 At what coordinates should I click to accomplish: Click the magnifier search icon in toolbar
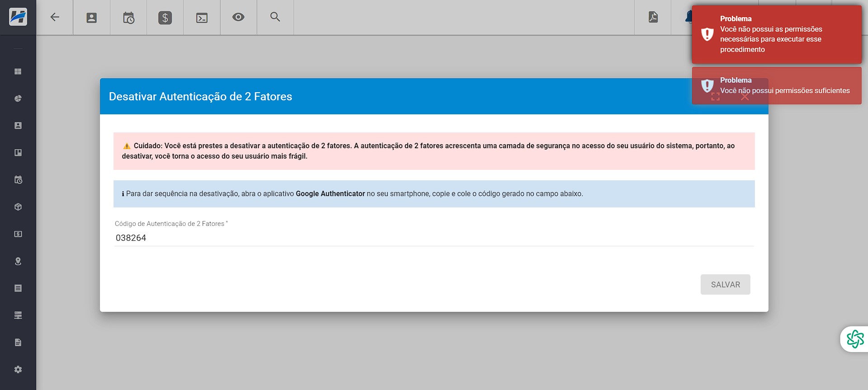[275, 17]
